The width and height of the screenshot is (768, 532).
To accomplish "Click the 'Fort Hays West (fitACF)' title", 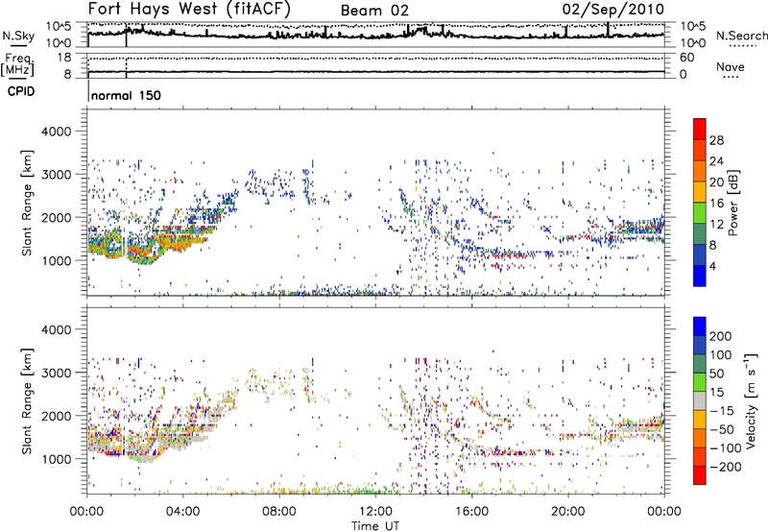I will click(x=189, y=9).
